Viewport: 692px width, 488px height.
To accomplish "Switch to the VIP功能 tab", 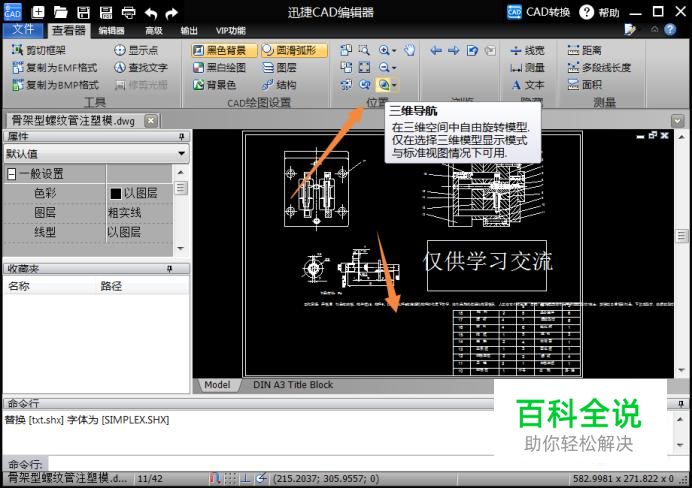I will pyautogui.click(x=230, y=30).
